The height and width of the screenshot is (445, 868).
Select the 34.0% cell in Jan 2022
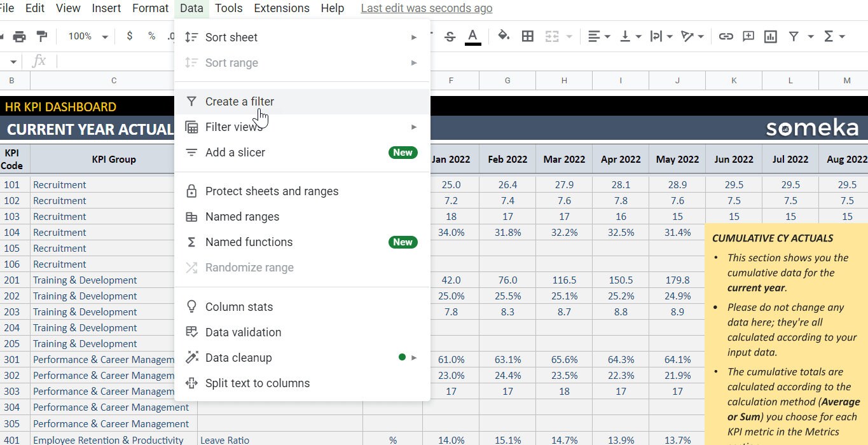point(451,233)
